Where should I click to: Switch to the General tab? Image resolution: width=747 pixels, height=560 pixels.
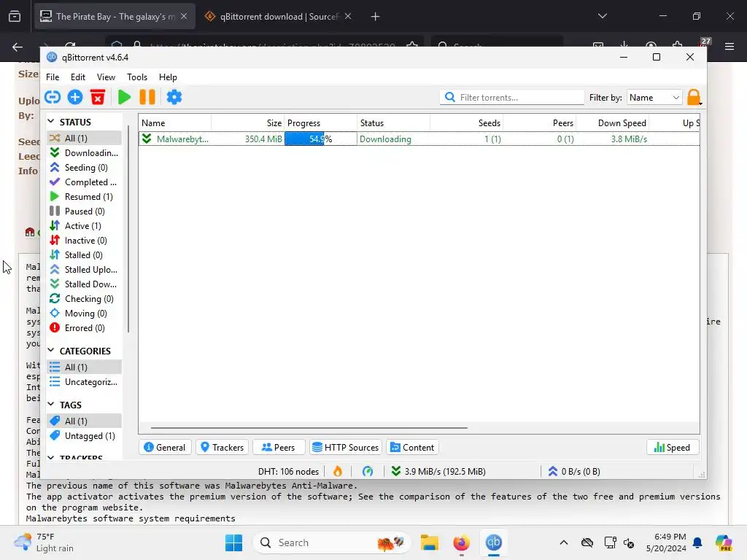tap(165, 447)
